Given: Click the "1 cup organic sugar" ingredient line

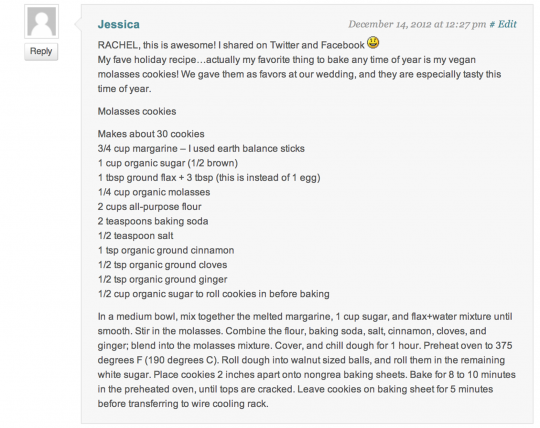Looking at the screenshot, I should tap(168, 163).
